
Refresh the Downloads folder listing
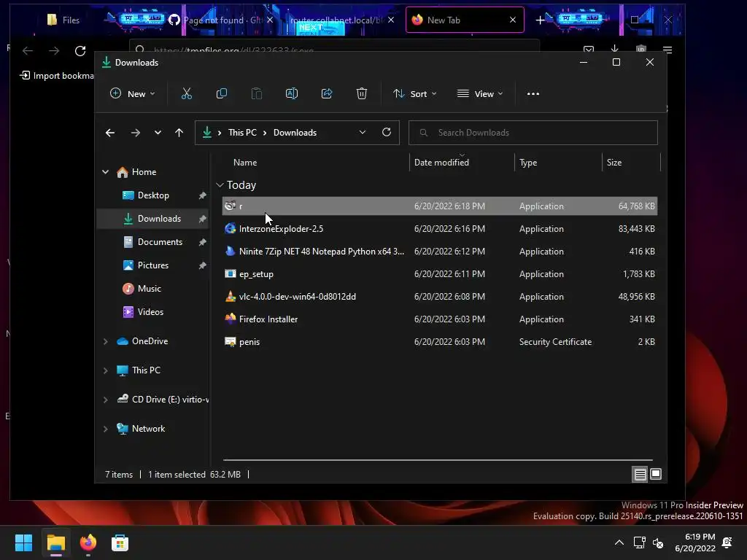(x=387, y=133)
